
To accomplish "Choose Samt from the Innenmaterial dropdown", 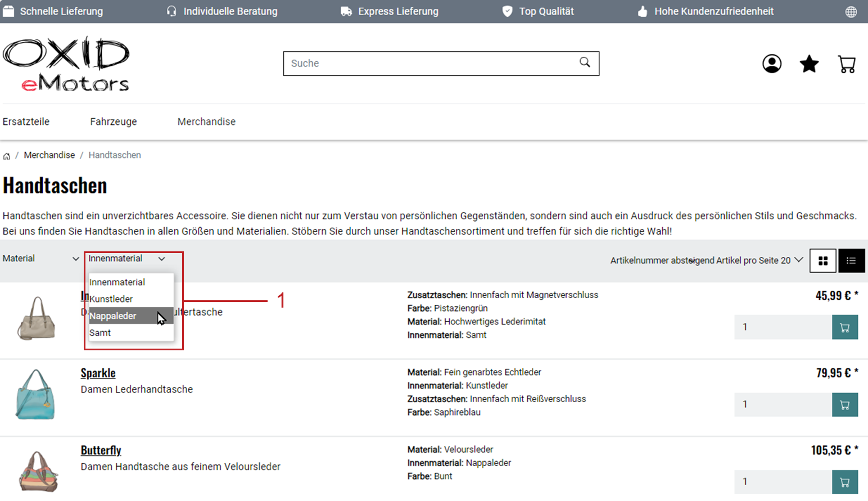I will tap(101, 333).
